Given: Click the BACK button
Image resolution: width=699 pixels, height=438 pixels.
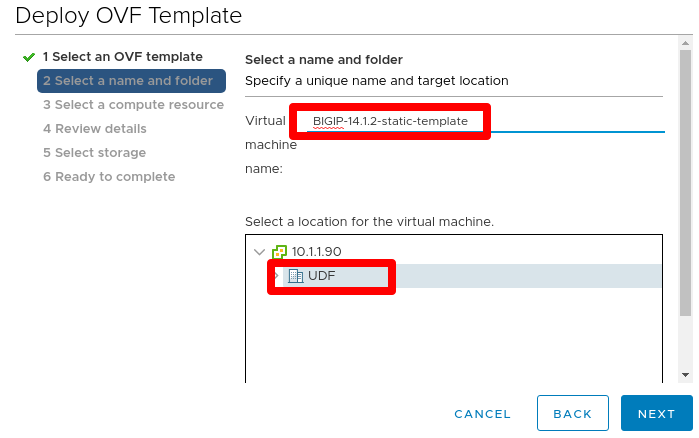Looking at the screenshot, I should 573,413.
